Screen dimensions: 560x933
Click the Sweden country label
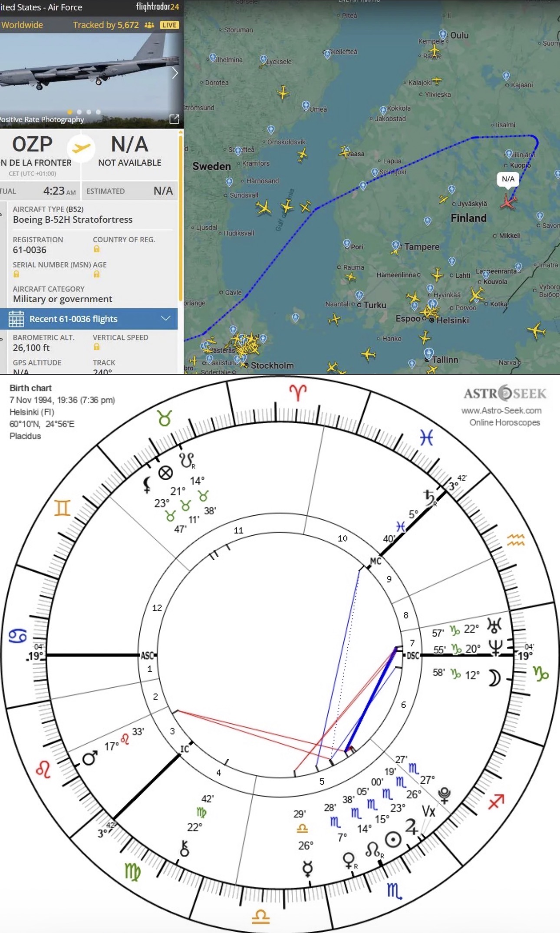(211, 166)
